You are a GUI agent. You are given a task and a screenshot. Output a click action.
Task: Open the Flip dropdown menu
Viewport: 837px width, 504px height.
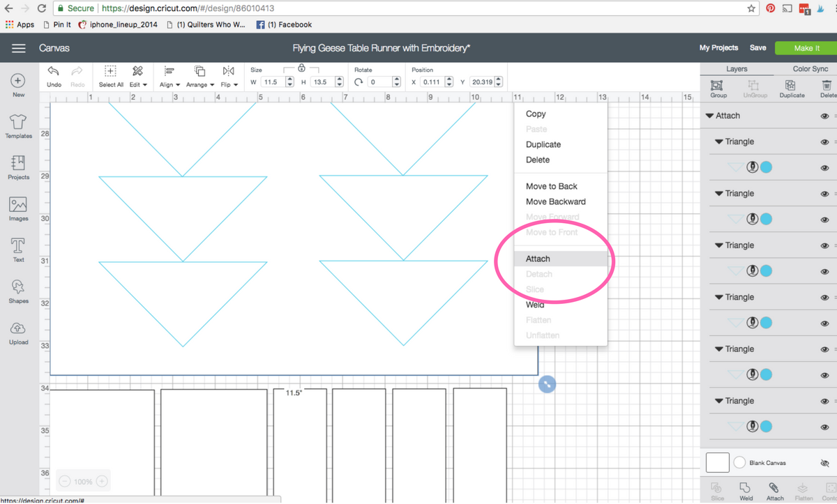228,84
